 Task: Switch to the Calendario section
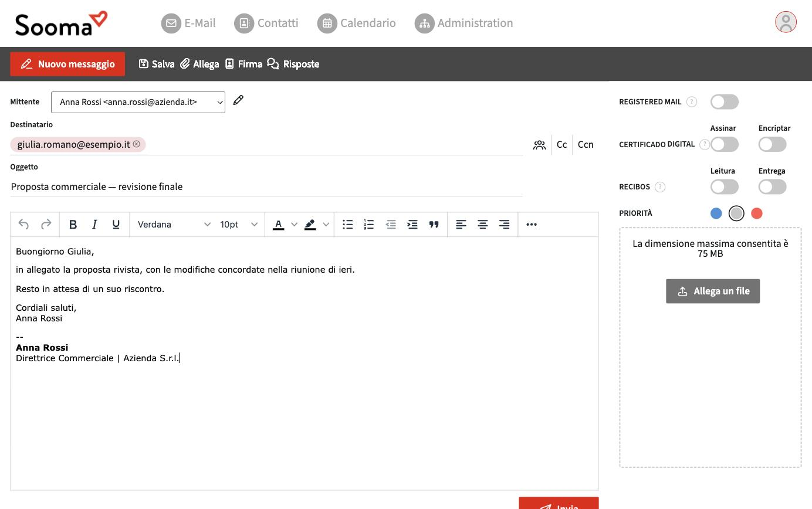tap(357, 23)
